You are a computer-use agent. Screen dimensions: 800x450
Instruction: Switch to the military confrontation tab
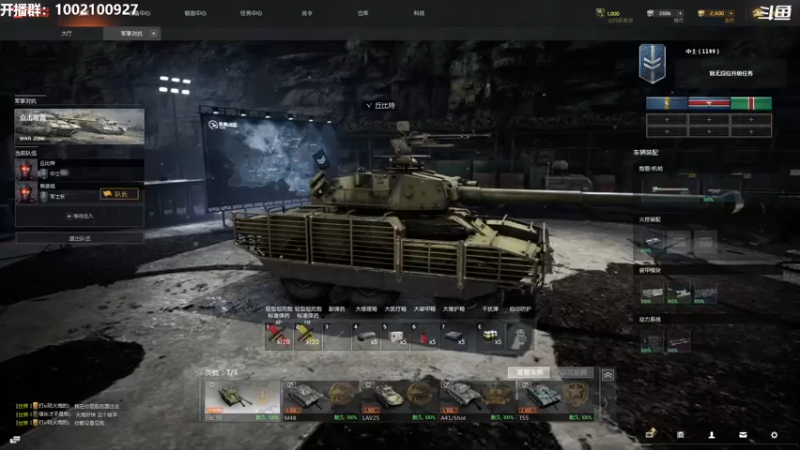pos(131,34)
